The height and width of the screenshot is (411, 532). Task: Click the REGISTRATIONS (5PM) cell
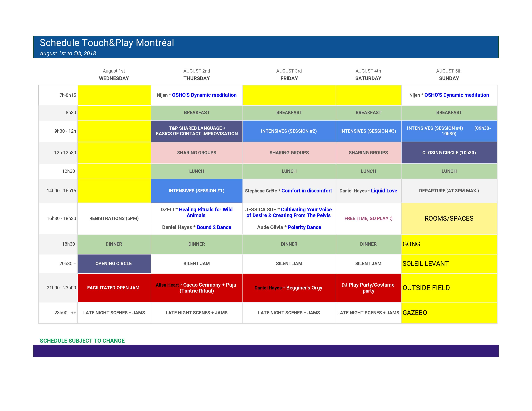pyautogui.click(x=114, y=218)
